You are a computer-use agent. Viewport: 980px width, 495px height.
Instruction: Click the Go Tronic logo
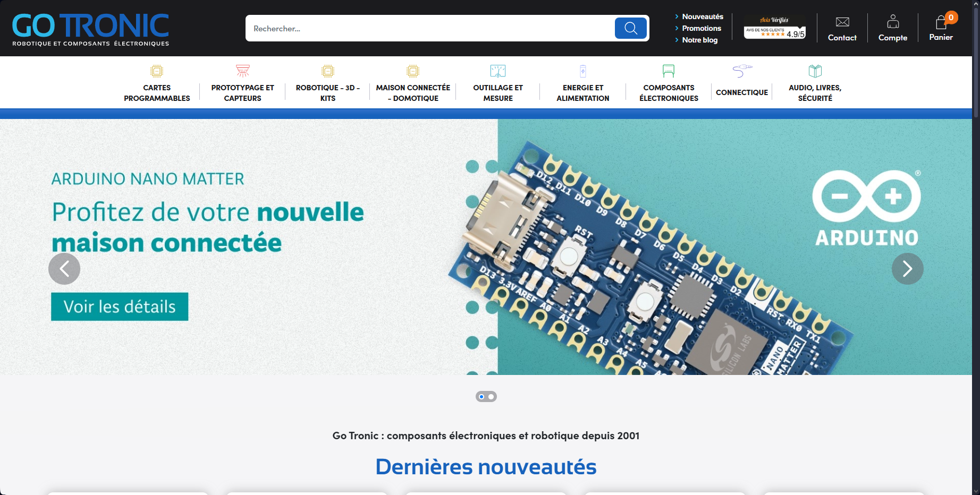coord(90,29)
